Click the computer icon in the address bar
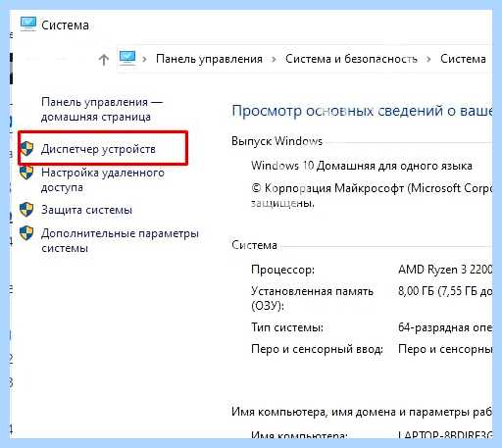 click(x=127, y=58)
